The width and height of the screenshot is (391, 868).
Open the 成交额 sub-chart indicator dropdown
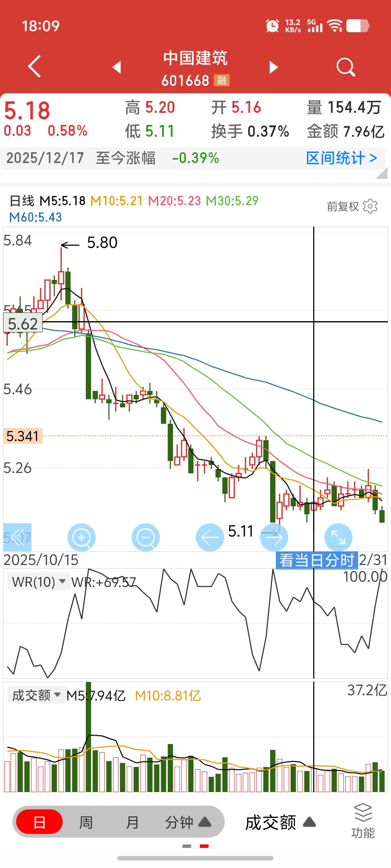pos(36,695)
